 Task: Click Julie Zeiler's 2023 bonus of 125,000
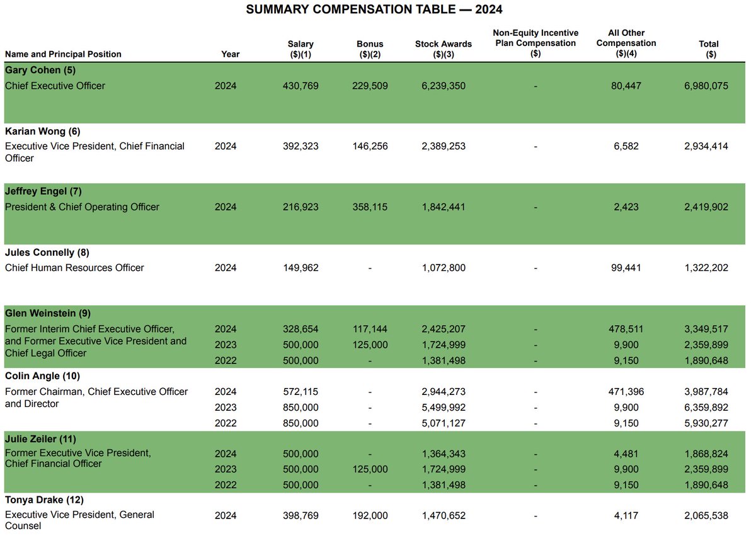[x=370, y=469]
